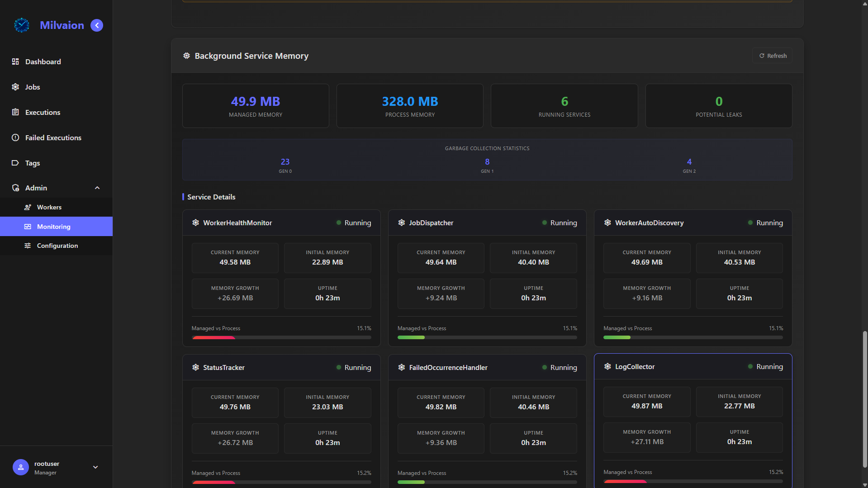Click the Failed Executions alert icon
The height and width of the screenshot is (488, 868).
tap(15, 137)
